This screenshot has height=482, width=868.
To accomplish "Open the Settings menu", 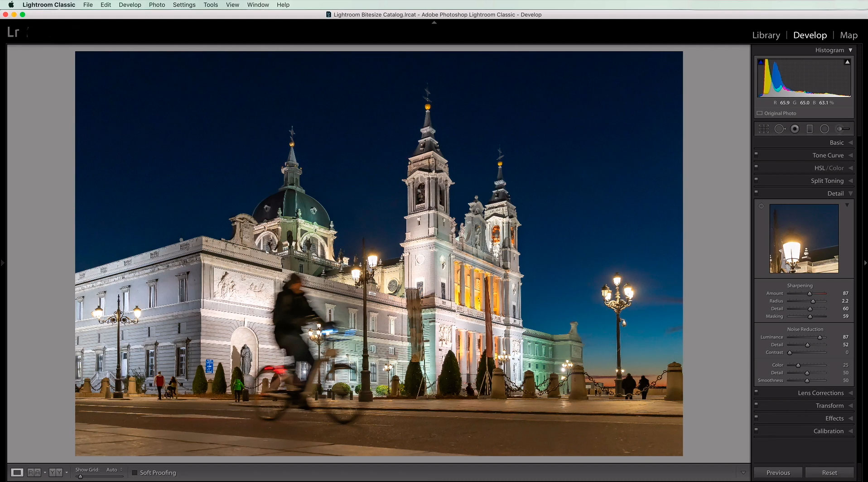I will coord(184,5).
